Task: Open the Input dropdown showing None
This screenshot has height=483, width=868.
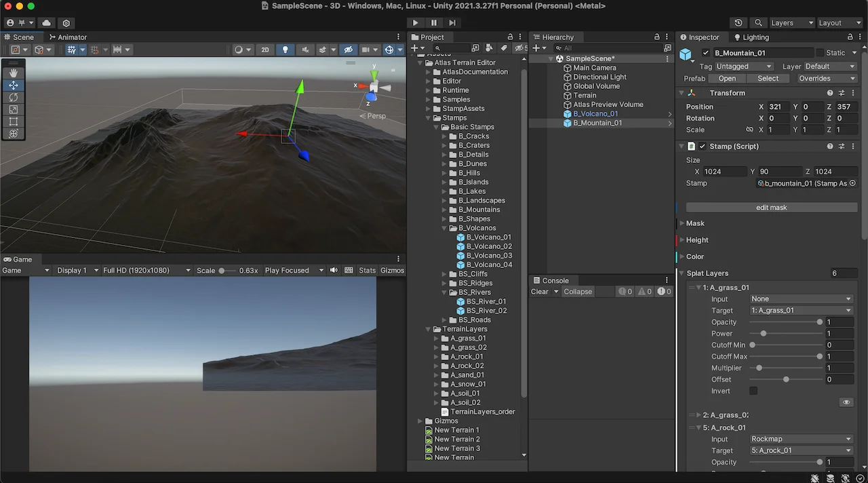Action: pyautogui.click(x=801, y=299)
